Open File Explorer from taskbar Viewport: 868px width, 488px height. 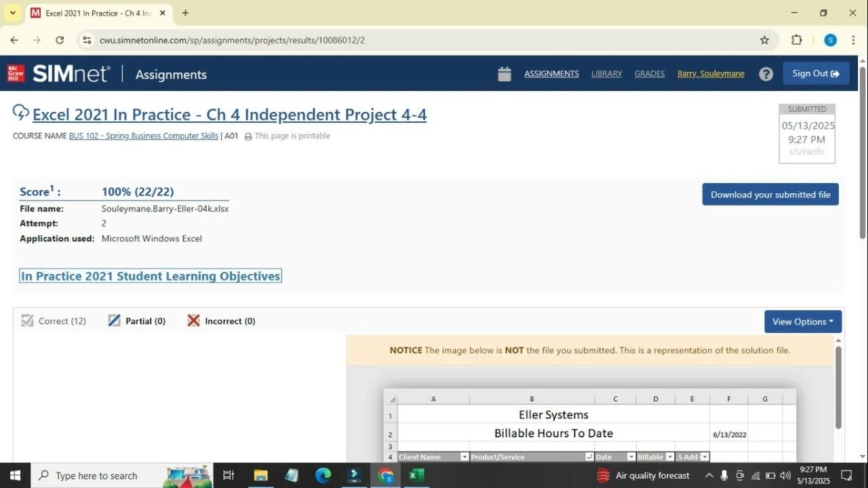click(x=260, y=475)
